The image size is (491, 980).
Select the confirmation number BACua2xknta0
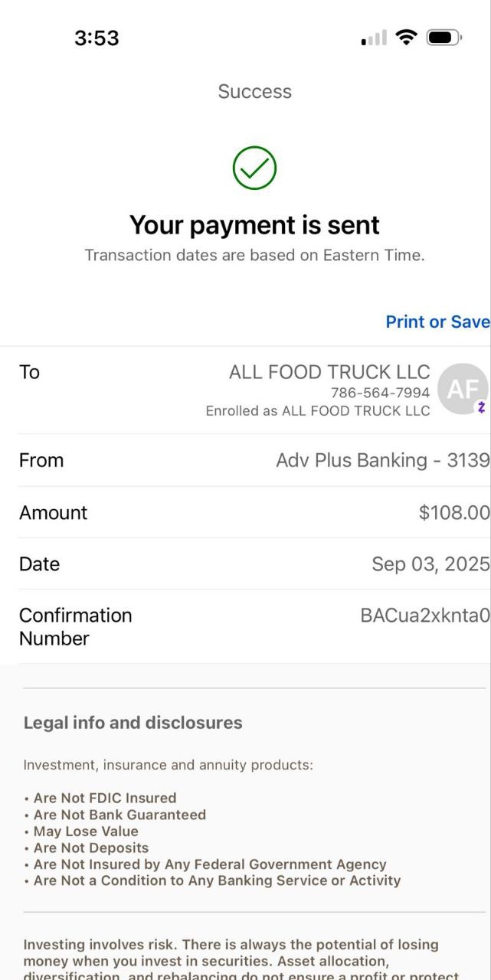coord(424,616)
